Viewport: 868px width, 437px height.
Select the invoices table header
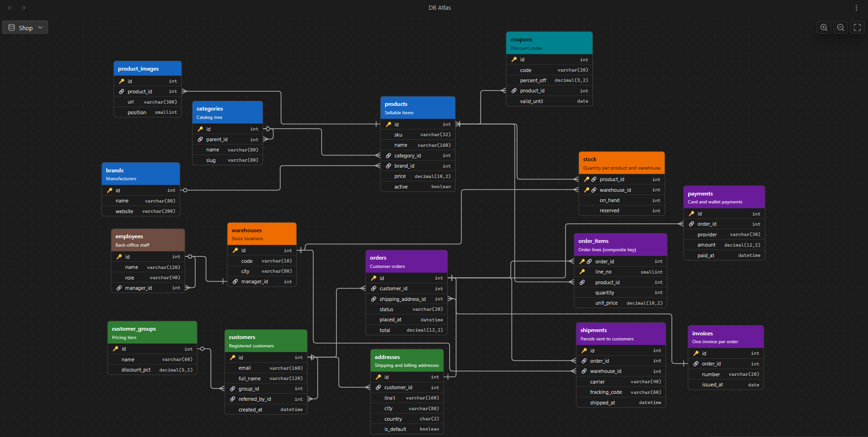[726, 337]
